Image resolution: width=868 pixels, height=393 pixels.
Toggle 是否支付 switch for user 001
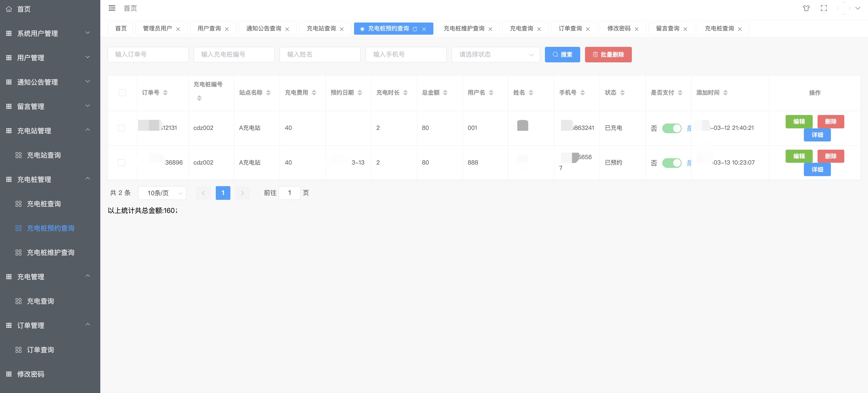coord(672,128)
